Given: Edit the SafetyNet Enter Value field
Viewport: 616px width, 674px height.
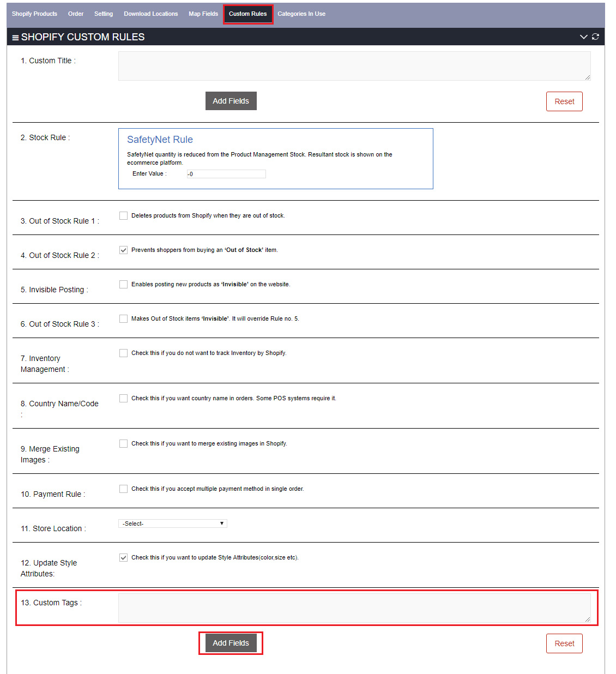Looking at the screenshot, I should (x=226, y=174).
